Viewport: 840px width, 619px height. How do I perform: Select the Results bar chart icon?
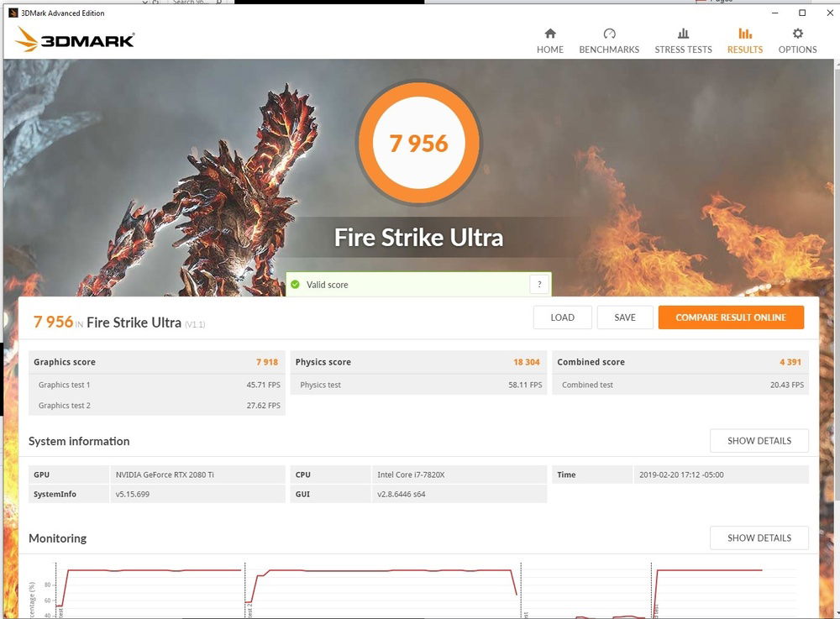coord(744,34)
